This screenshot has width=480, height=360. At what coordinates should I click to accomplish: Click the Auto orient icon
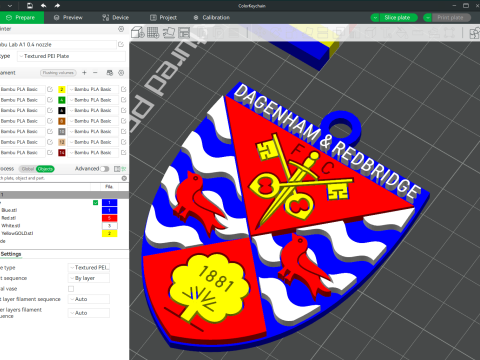point(169,33)
